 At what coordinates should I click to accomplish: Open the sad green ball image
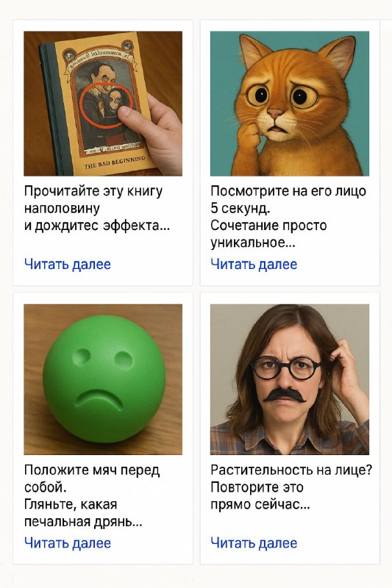(103, 379)
